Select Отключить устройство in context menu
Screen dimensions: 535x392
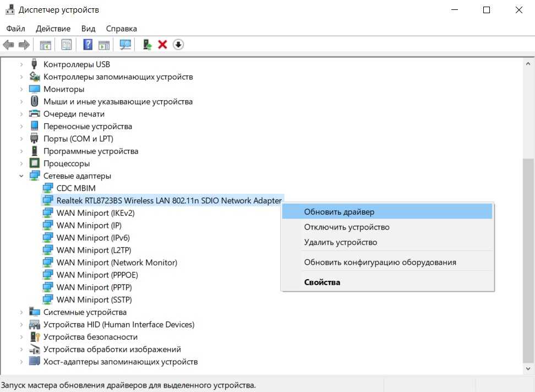tap(347, 227)
